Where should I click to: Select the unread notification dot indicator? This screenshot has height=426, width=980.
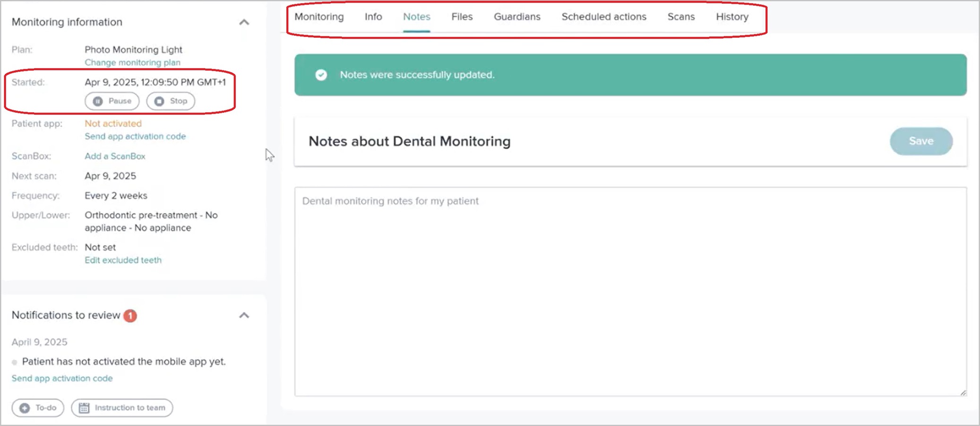click(15, 361)
